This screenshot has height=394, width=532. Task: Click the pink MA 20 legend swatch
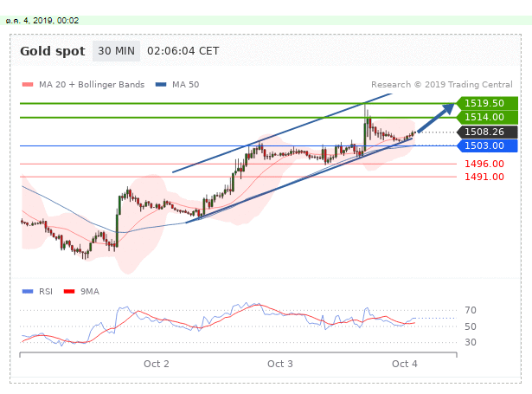pos(28,84)
